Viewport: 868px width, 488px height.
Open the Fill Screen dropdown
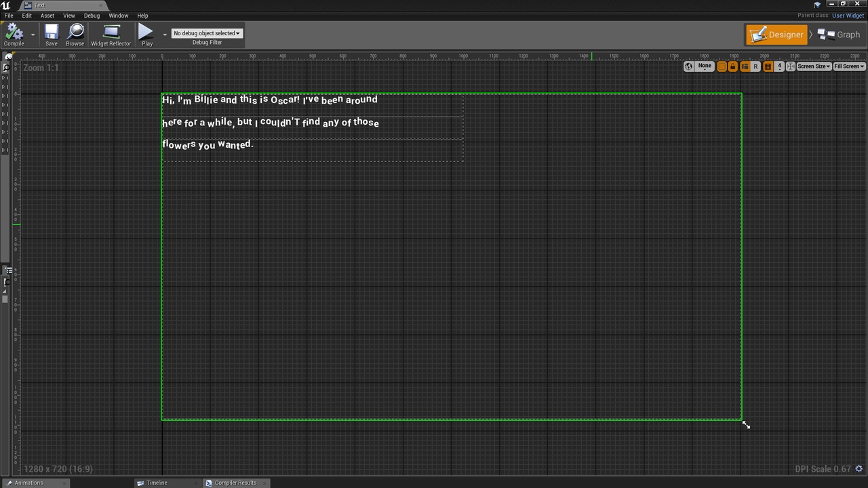(x=849, y=66)
